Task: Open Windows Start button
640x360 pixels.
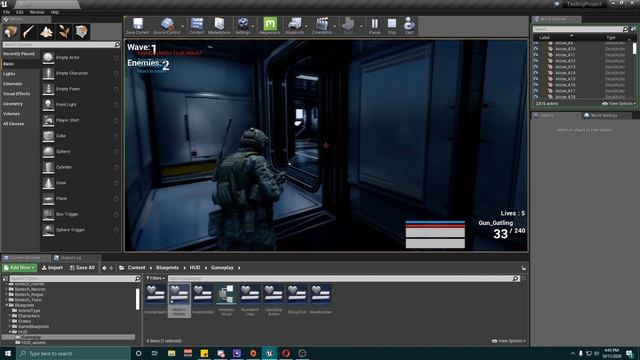Action: 7,353
